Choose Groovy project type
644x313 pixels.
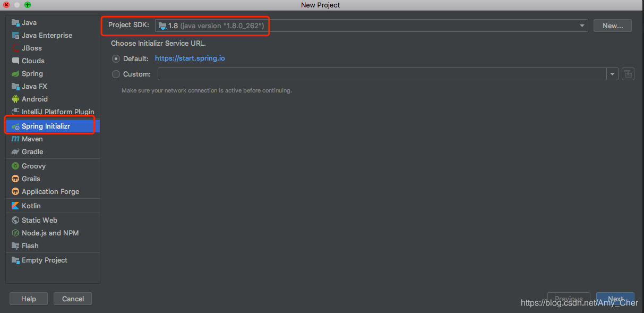coord(53,166)
